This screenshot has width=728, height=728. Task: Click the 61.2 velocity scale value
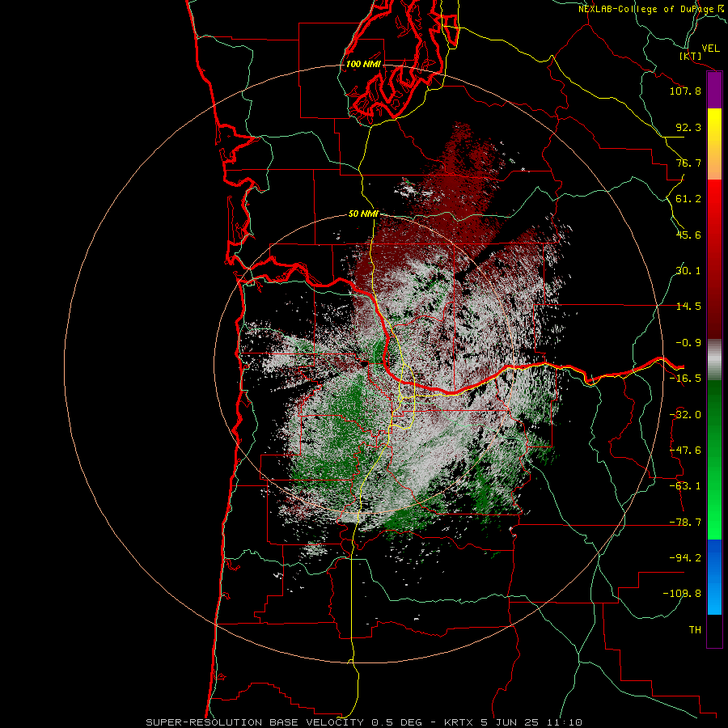click(x=688, y=199)
